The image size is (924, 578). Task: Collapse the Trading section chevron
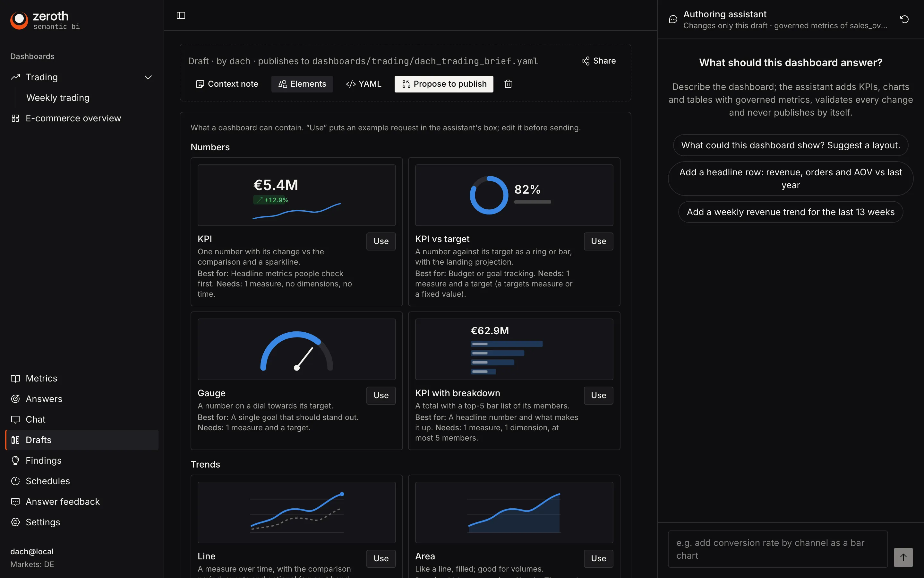tap(148, 77)
